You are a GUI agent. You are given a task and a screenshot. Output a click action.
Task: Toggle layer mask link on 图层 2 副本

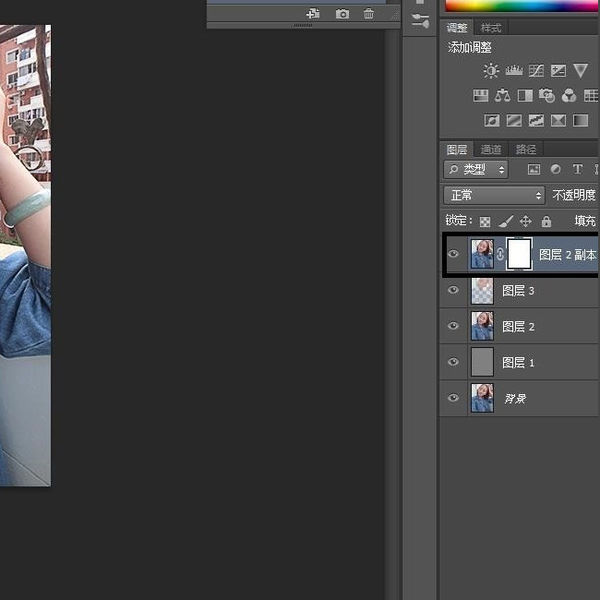[500, 254]
